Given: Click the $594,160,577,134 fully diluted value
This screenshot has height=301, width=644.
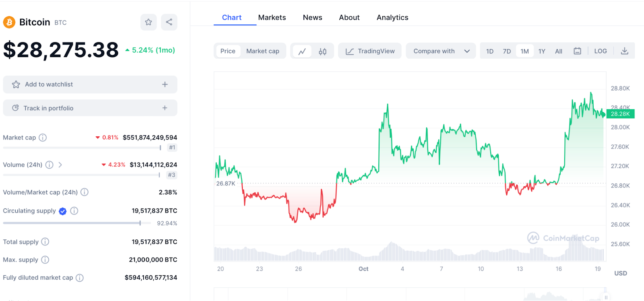Looking at the screenshot, I should pyautogui.click(x=151, y=278).
